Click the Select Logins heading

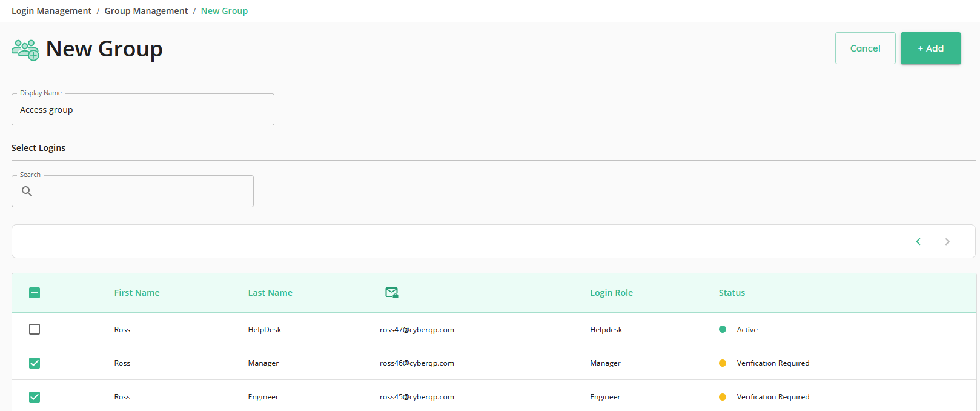[x=38, y=148]
